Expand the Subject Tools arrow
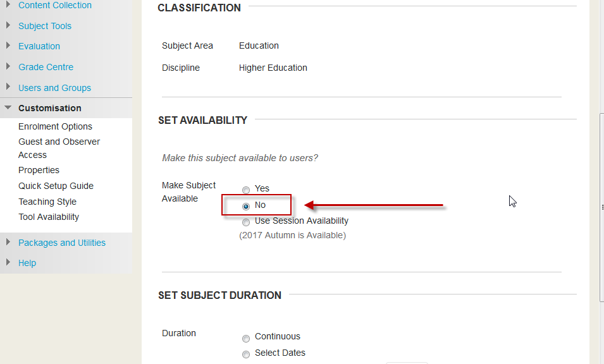 coord(8,26)
